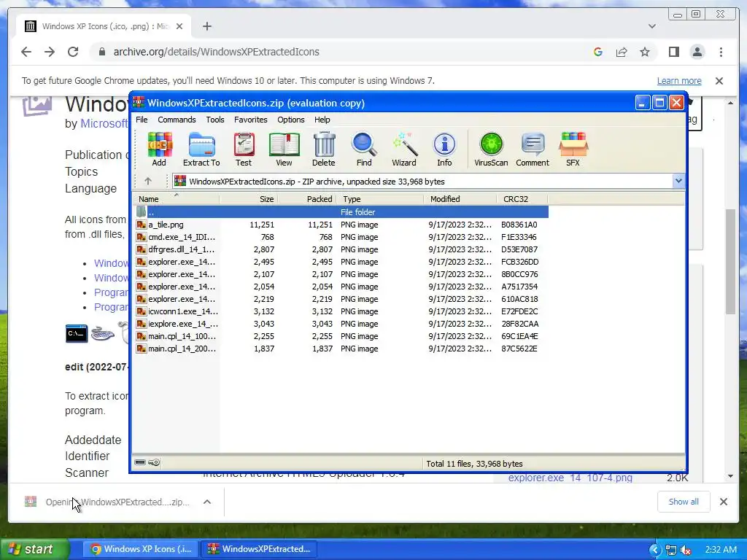747x560 pixels.
Task: Share this page icon in Chrome
Action: point(622,52)
